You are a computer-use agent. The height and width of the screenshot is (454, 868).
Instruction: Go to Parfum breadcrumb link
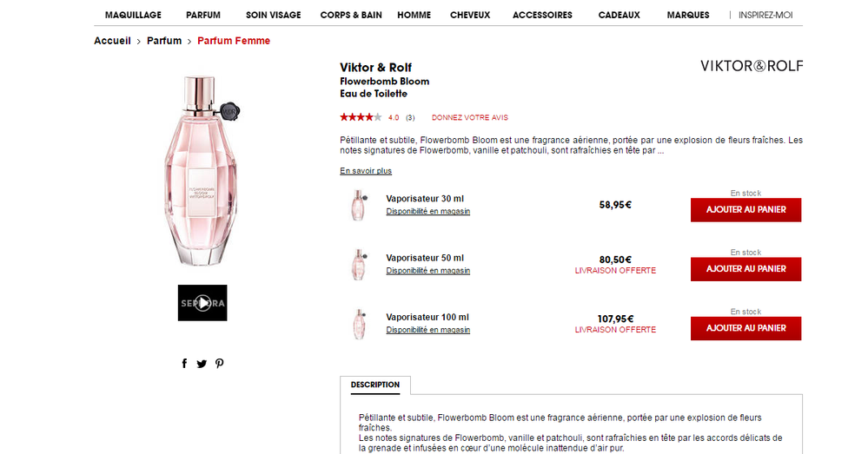[x=164, y=41]
